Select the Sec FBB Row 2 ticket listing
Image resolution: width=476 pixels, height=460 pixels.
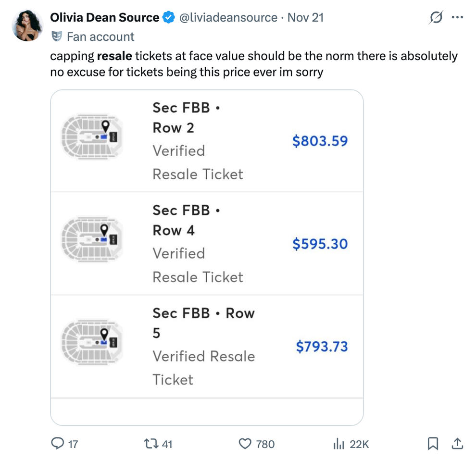(207, 140)
